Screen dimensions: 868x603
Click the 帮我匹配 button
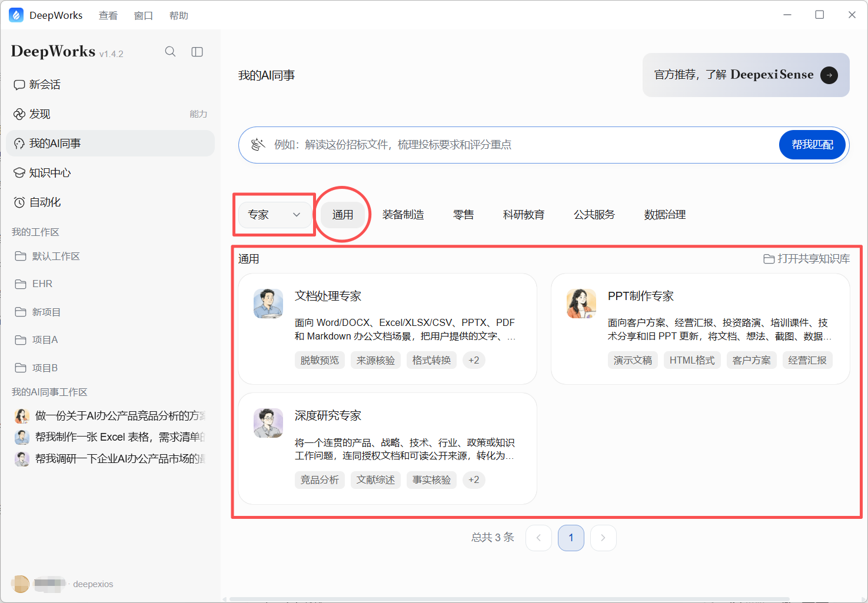[x=812, y=145]
